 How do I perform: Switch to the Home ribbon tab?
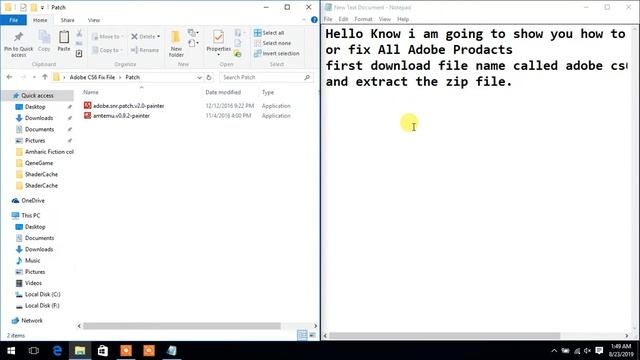(x=40, y=20)
